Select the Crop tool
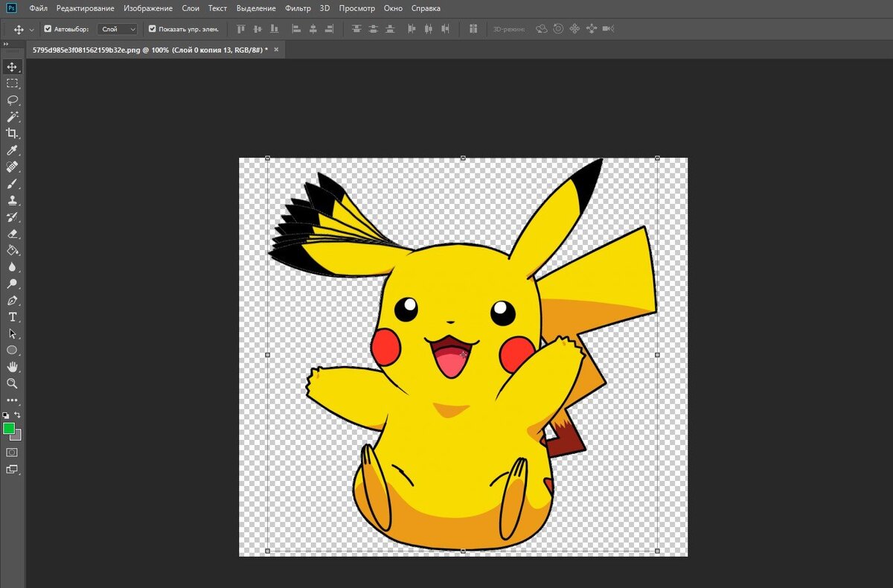 12,133
